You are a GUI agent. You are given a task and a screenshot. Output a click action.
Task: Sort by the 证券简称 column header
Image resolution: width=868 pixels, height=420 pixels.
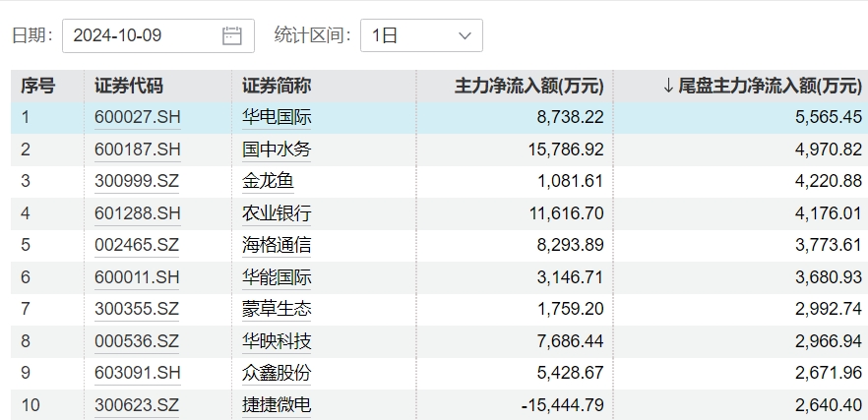[277, 86]
